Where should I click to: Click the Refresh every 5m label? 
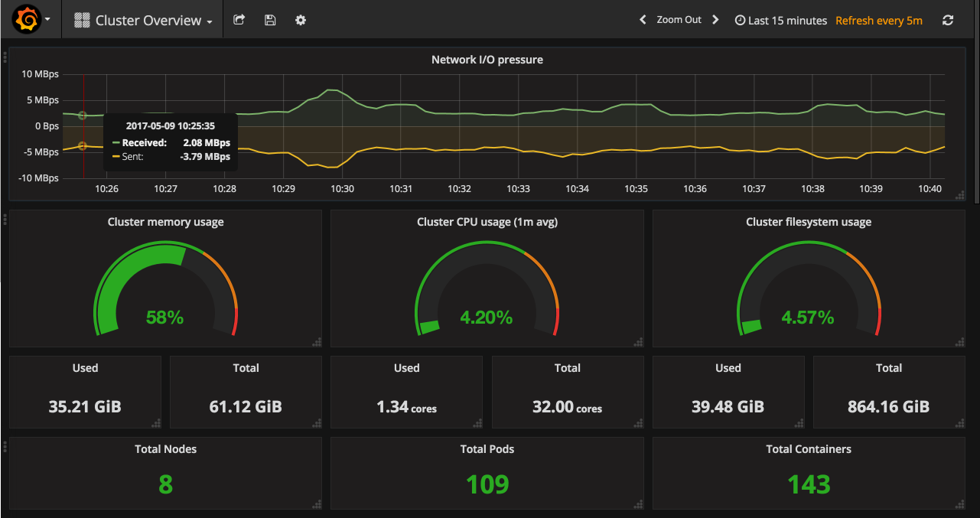879,21
